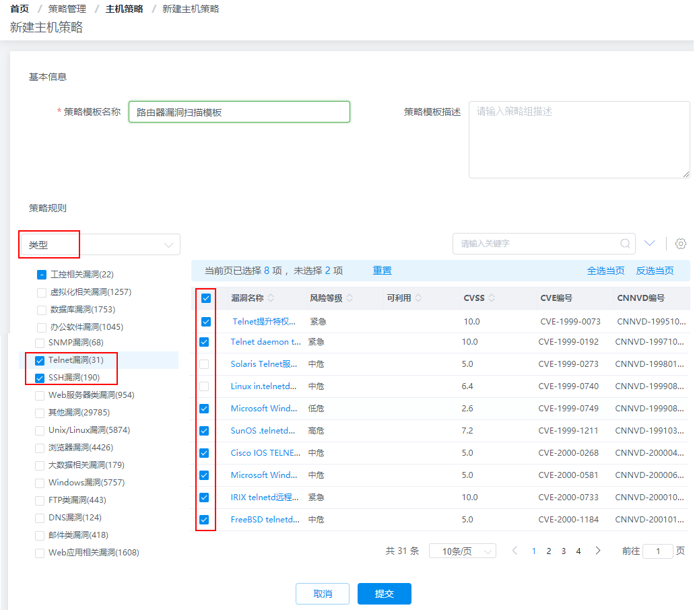Viewport: 697px width, 616px height.
Task: Open the 10条/页 page size dropdown
Action: click(462, 551)
